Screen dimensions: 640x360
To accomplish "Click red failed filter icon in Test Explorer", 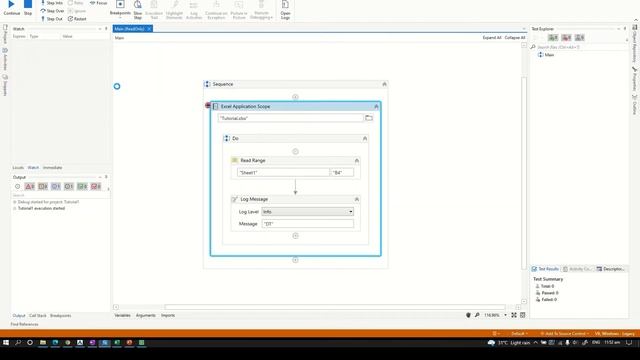I will coord(566,38).
